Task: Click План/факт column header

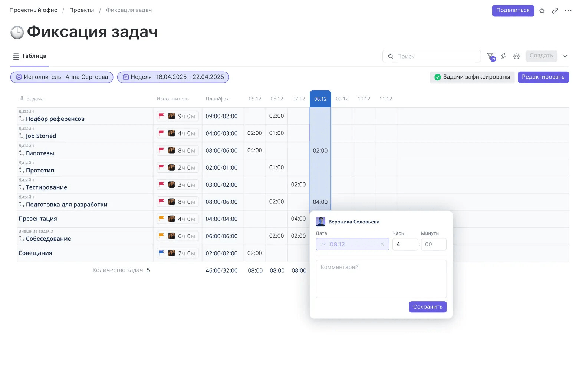Action: (x=218, y=99)
